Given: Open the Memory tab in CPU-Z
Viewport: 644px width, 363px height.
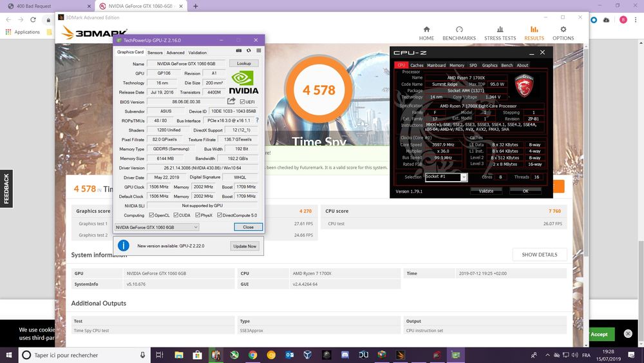Looking at the screenshot, I should [457, 65].
